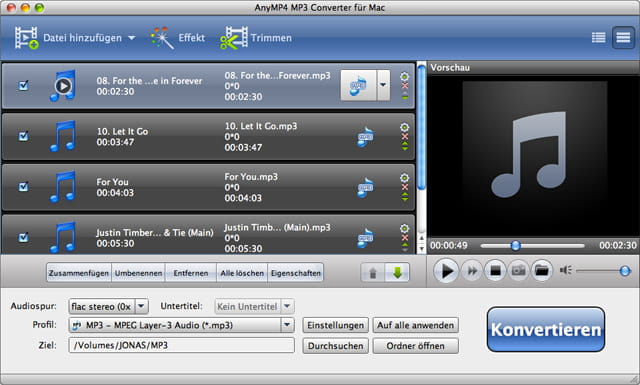Click Auf alle anwenden
This screenshot has height=385, width=640.
coord(416,325)
